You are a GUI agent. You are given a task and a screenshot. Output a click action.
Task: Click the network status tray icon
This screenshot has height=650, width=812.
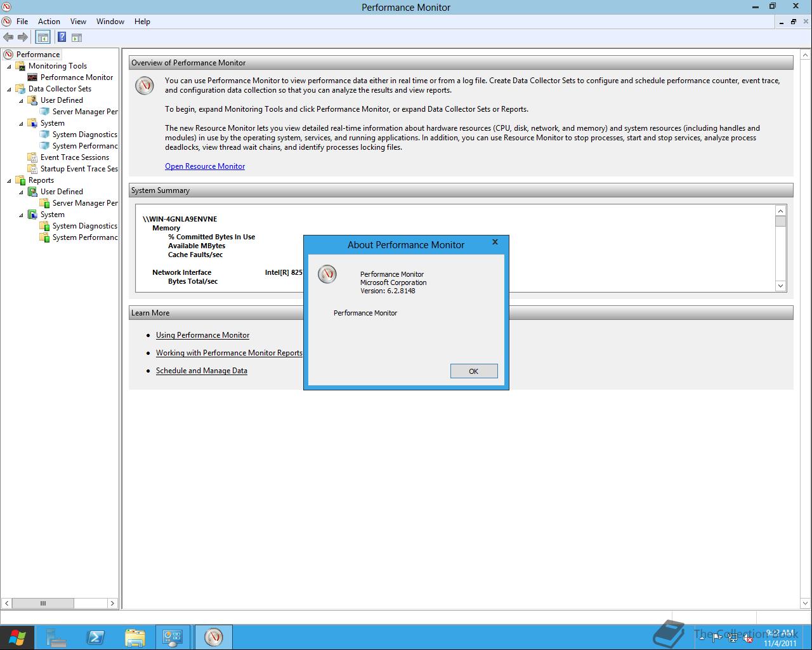click(x=733, y=639)
